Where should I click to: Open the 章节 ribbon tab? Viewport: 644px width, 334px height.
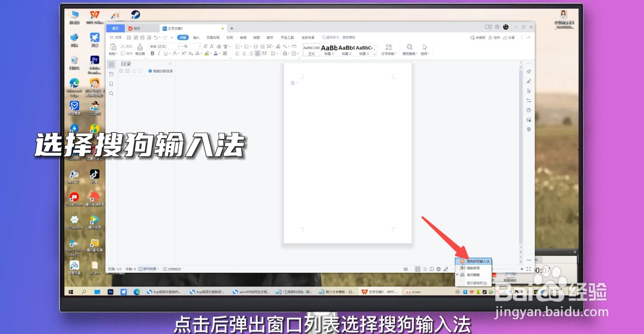click(270, 37)
